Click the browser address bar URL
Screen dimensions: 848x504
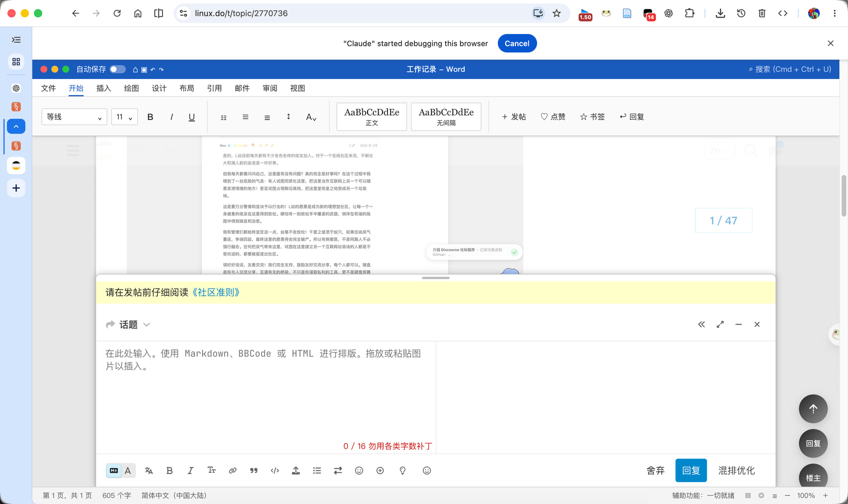(241, 13)
